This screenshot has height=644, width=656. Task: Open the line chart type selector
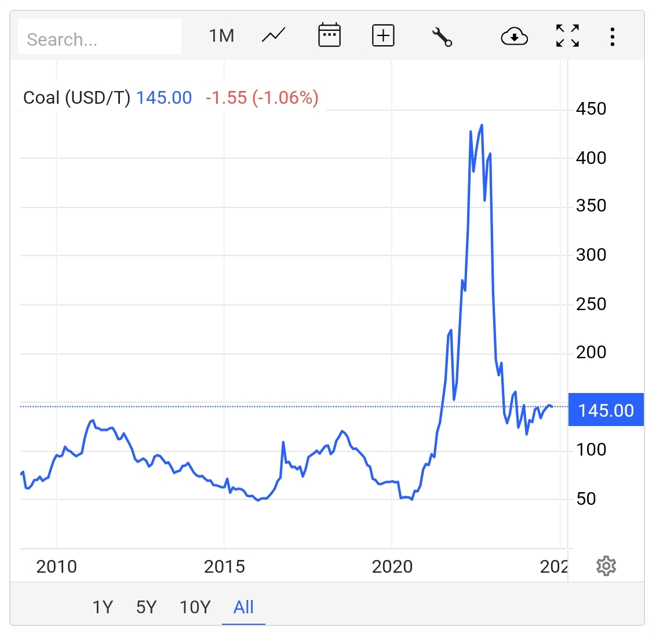[x=274, y=36]
